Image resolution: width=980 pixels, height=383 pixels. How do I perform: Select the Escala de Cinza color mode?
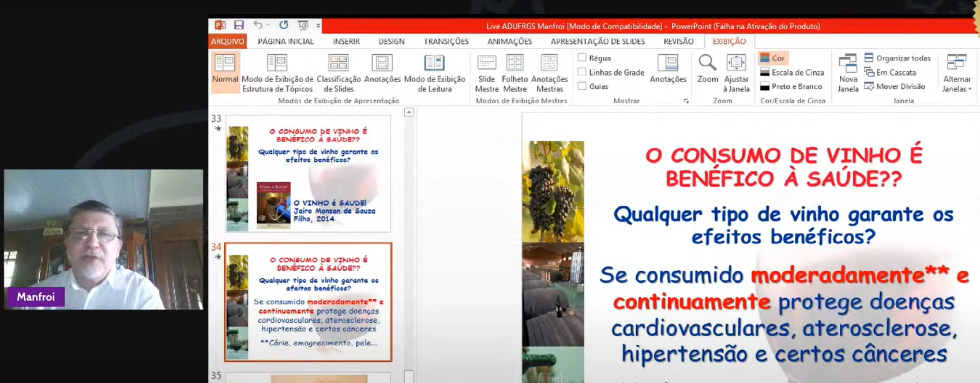click(x=792, y=72)
